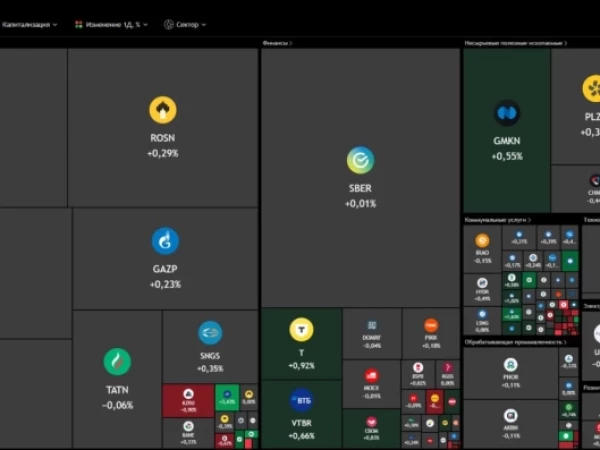Screen dimensions: 600x450
Task: Select the bright green +1,43% tile
Action: pos(227,398)
